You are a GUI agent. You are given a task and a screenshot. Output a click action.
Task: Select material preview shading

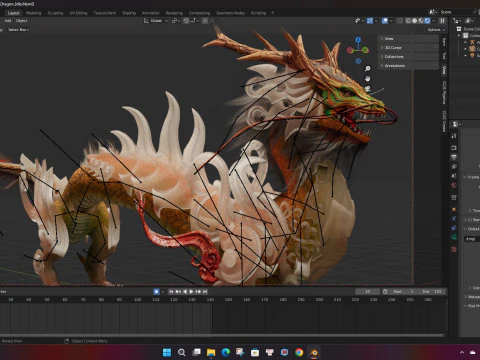(x=421, y=21)
